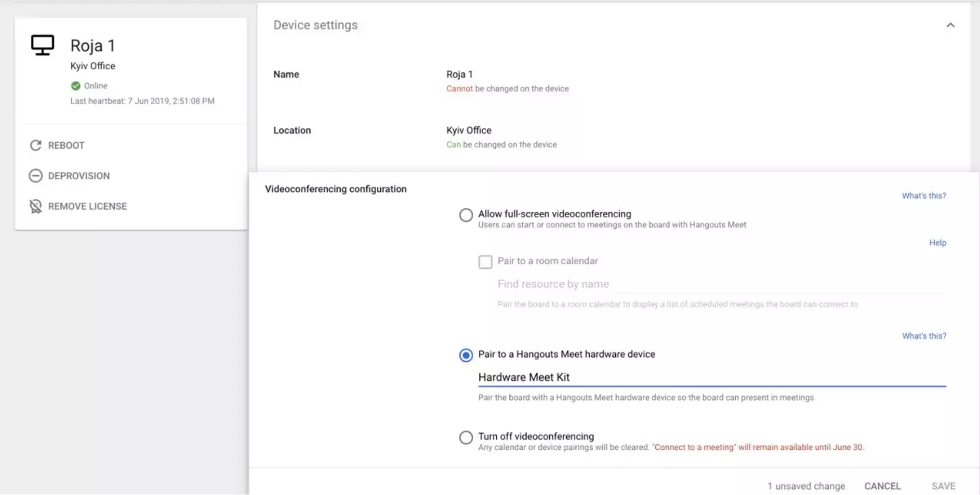Click the SAVE button
980x495 pixels.
(x=943, y=486)
